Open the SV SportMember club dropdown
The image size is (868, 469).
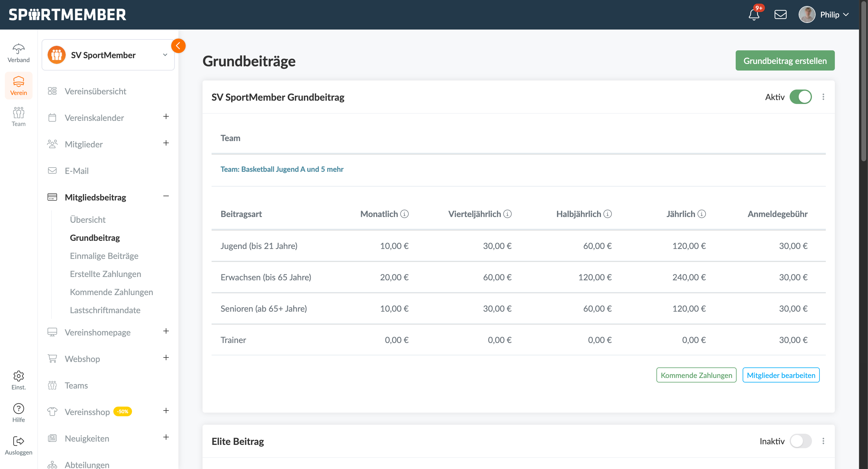click(108, 55)
